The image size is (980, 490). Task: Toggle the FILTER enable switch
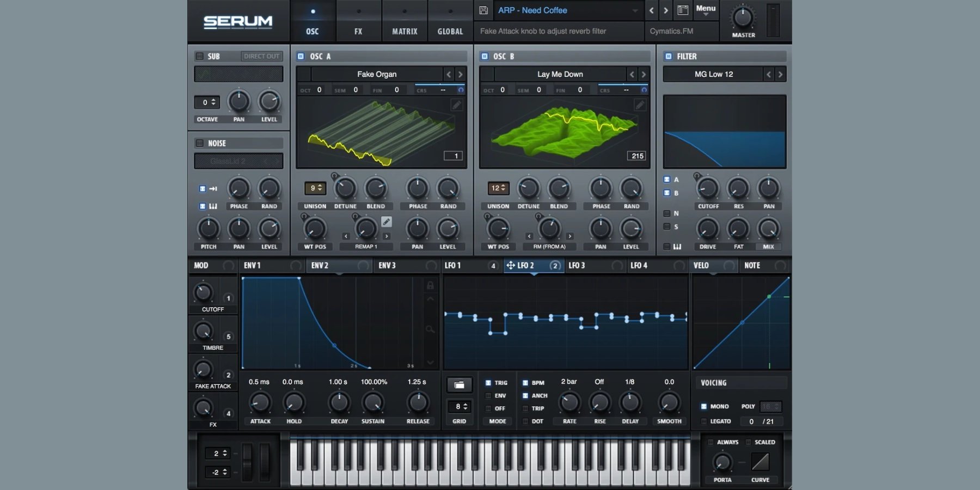tap(669, 56)
